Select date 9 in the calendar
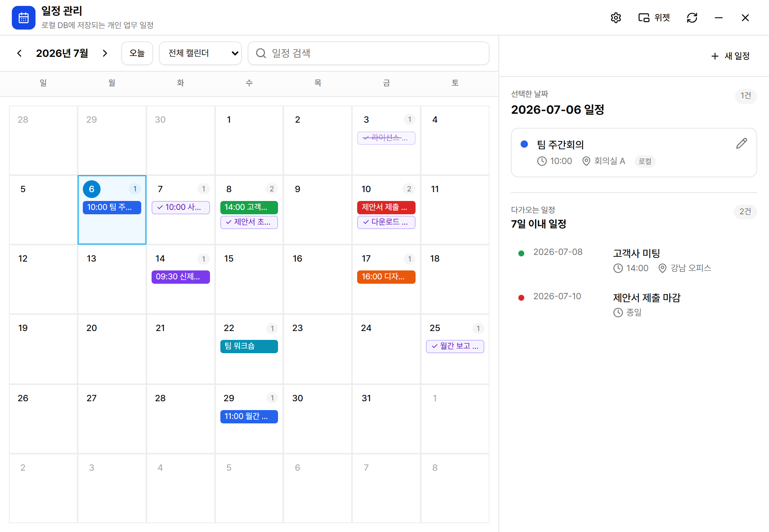This screenshot has height=532, width=769. [298, 189]
